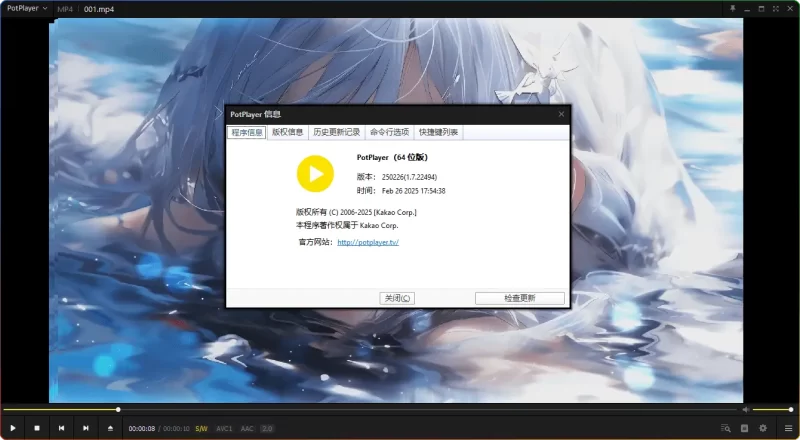
Task: Open the PotPlayer main menu dropdown
Action: (27, 8)
